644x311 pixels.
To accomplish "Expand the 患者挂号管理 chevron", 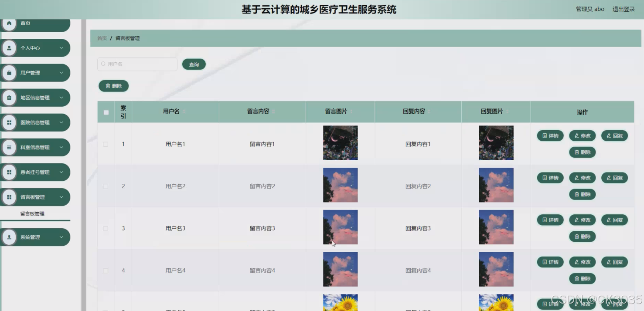I will click(x=61, y=172).
